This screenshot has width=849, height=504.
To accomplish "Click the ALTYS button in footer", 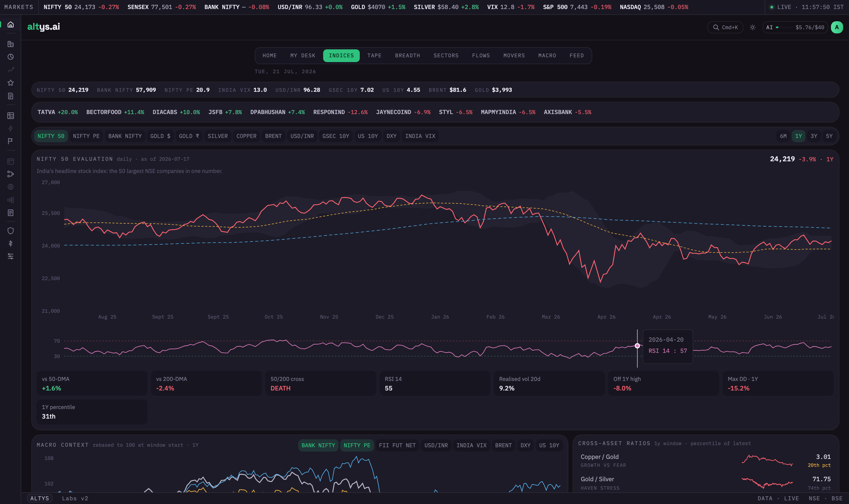I will [40, 498].
